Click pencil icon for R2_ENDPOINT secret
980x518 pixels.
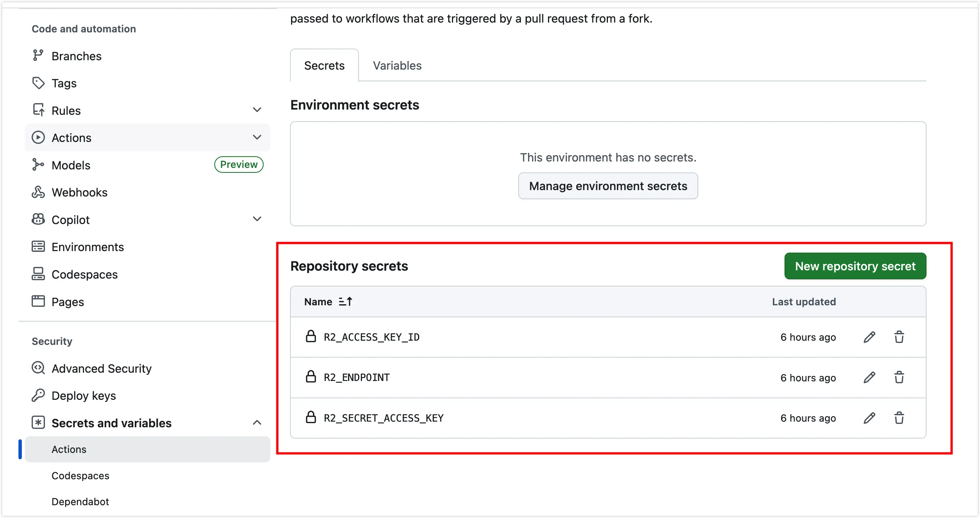tap(869, 377)
